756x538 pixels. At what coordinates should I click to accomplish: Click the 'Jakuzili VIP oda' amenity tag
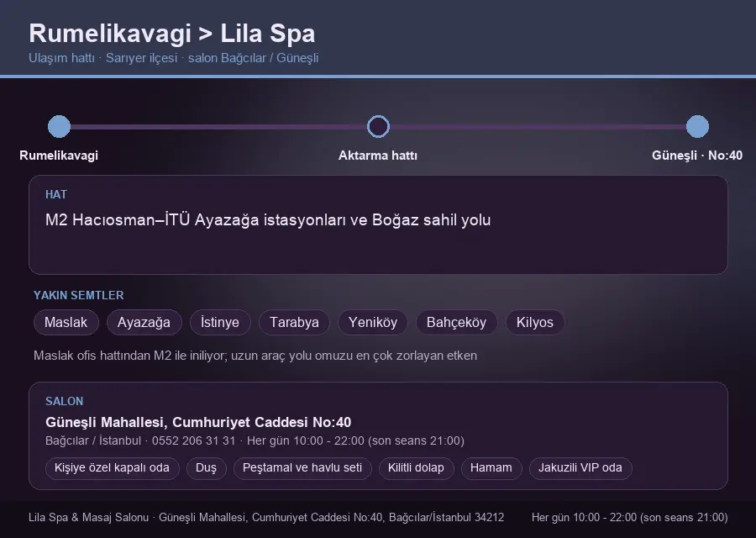580,468
